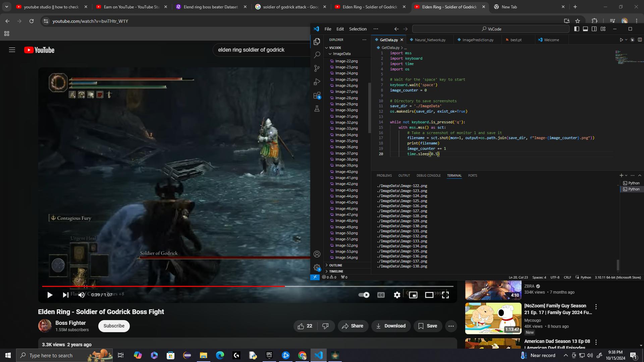Viewport: 644px width, 362px height.
Task: Click the terminal panel scrollbar
Action: pos(618,265)
